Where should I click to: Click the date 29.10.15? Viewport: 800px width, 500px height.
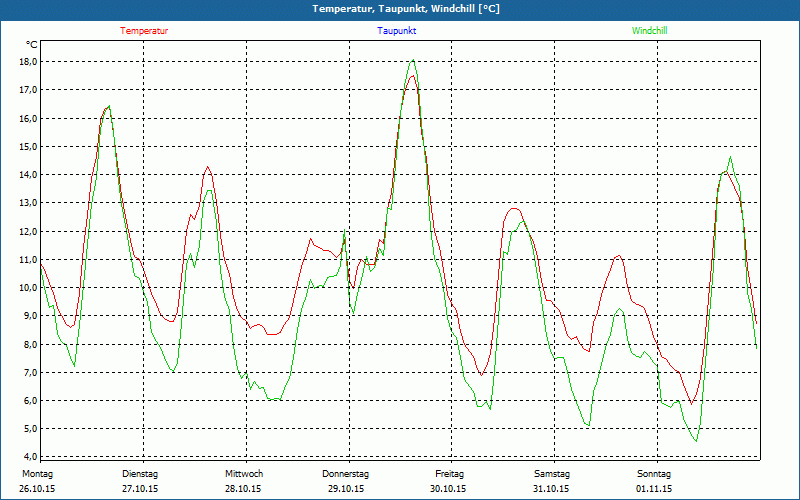(346, 489)
